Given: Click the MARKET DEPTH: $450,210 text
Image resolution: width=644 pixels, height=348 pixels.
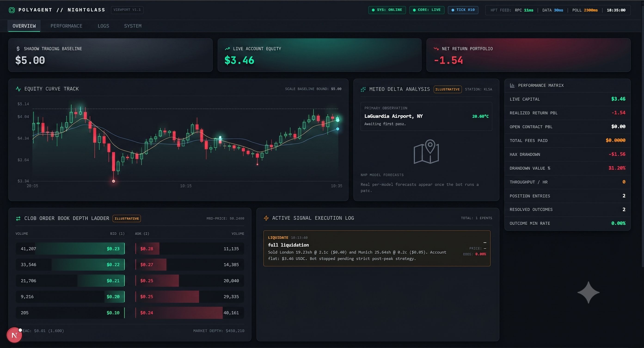Looking at the screenshot, I should point(219,331).
